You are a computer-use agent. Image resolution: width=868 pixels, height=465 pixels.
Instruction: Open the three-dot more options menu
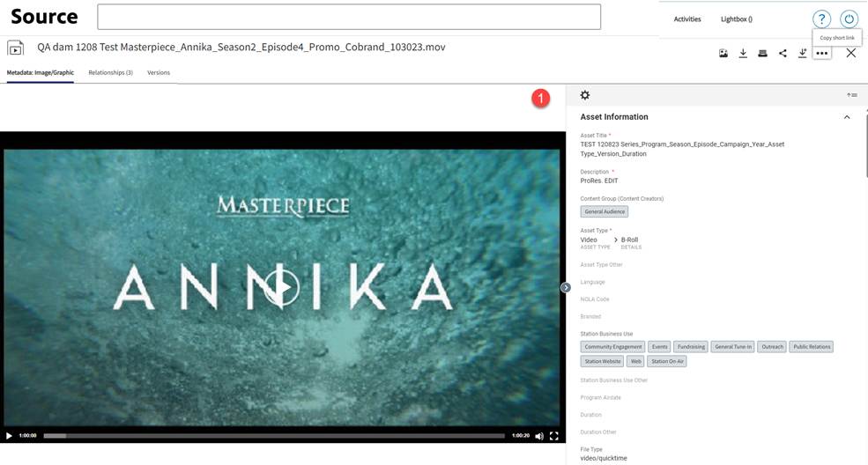point(822,53)
